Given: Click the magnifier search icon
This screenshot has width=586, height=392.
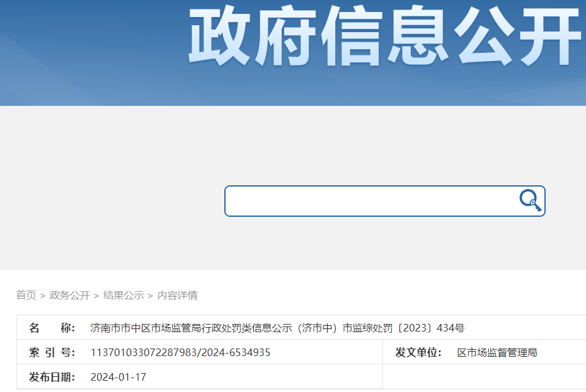Looking at the screenshot, I should pos(531,200).
